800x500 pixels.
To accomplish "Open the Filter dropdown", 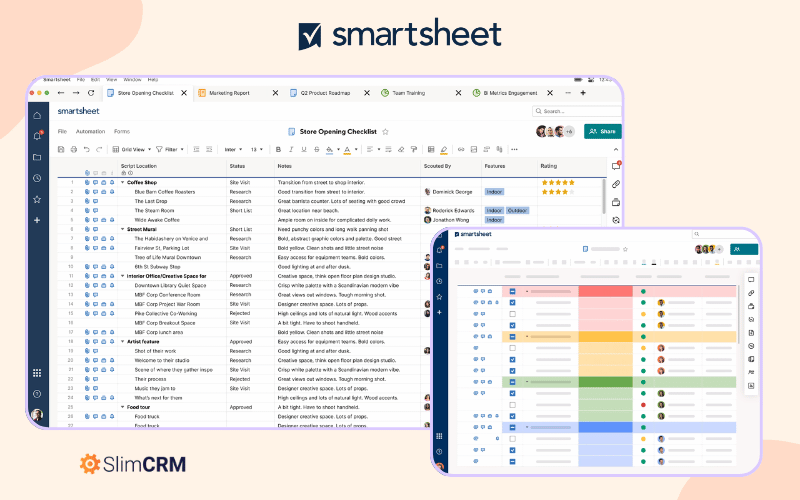I will point(169,149).
